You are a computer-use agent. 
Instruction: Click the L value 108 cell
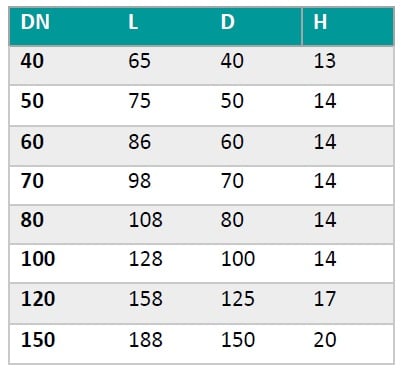click(146, 220)
